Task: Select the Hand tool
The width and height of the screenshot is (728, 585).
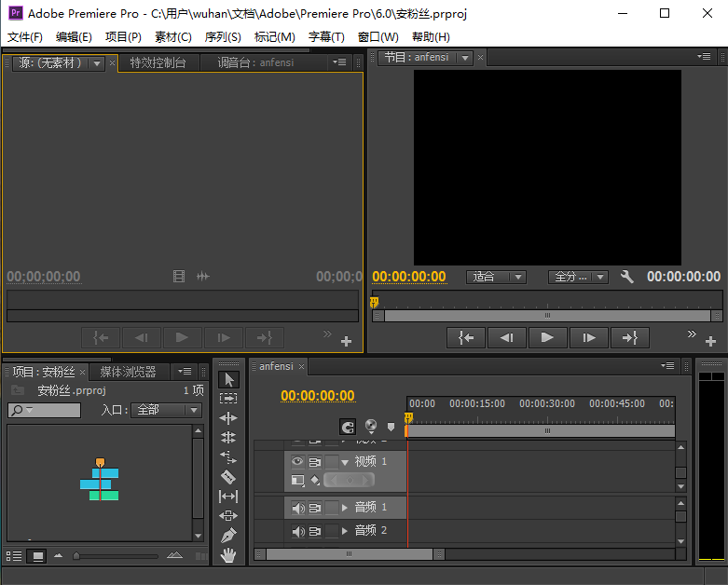Action: (x=228, y=555)
